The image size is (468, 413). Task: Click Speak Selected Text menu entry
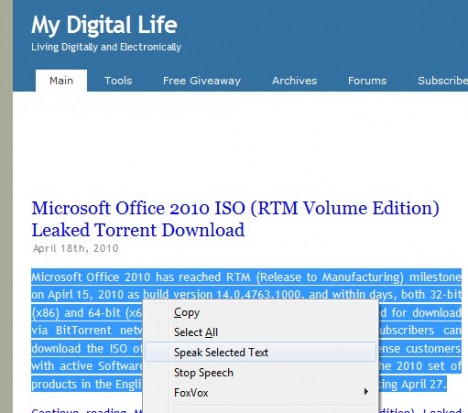[261, 352]
